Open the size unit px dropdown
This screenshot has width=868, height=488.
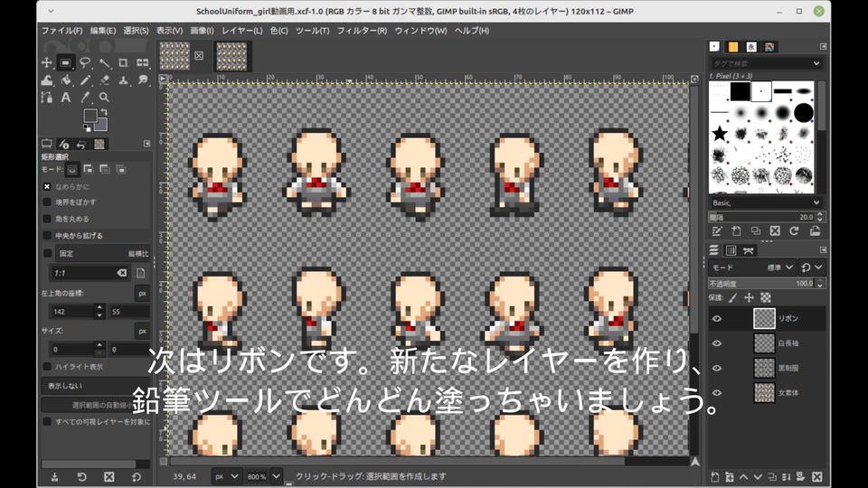click(142, 331)
